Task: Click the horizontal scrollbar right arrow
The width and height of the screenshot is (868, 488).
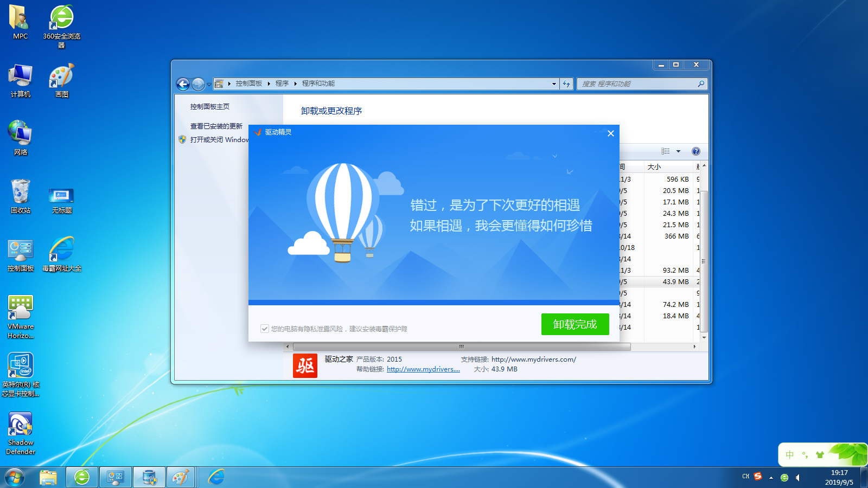Action: click(694, 346)
